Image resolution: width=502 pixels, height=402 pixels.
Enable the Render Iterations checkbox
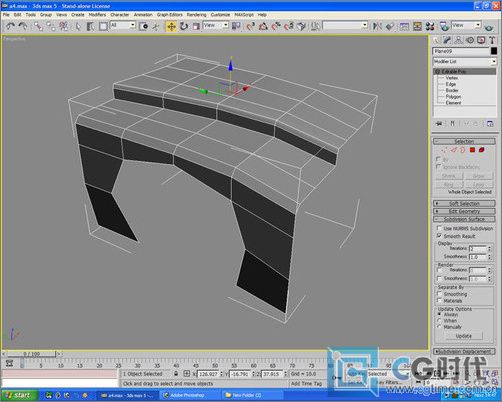440,270
